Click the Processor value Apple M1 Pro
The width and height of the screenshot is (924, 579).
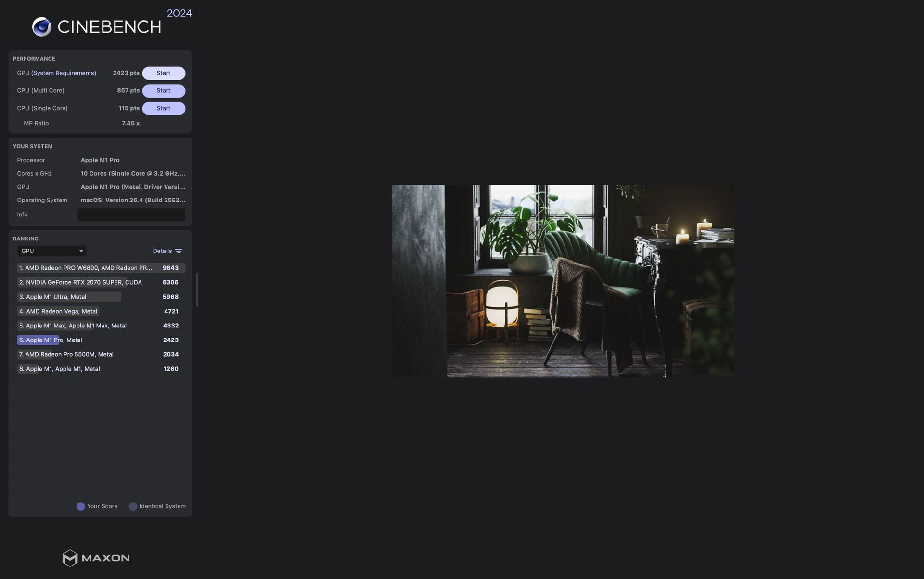(100, 160)
